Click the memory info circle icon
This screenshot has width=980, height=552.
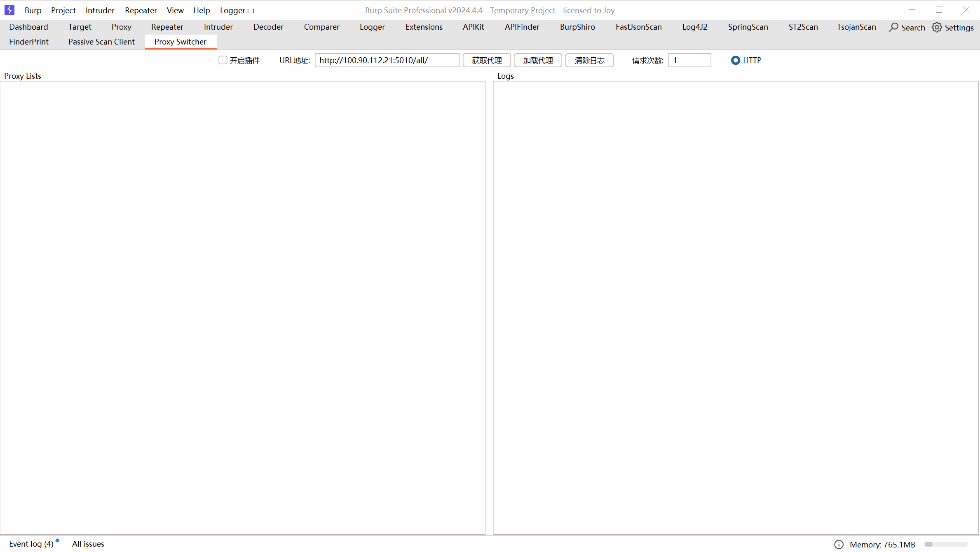[x=839, y=544]
